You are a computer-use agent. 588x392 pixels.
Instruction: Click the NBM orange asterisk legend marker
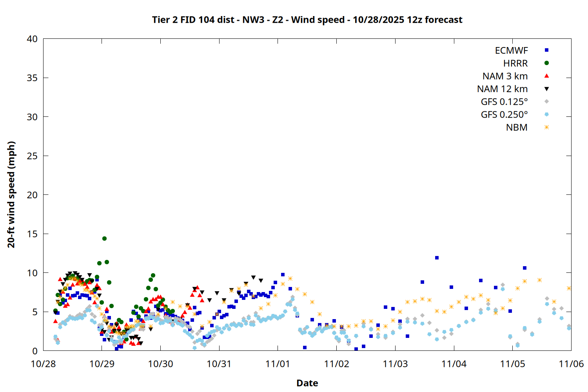(546, 127)
